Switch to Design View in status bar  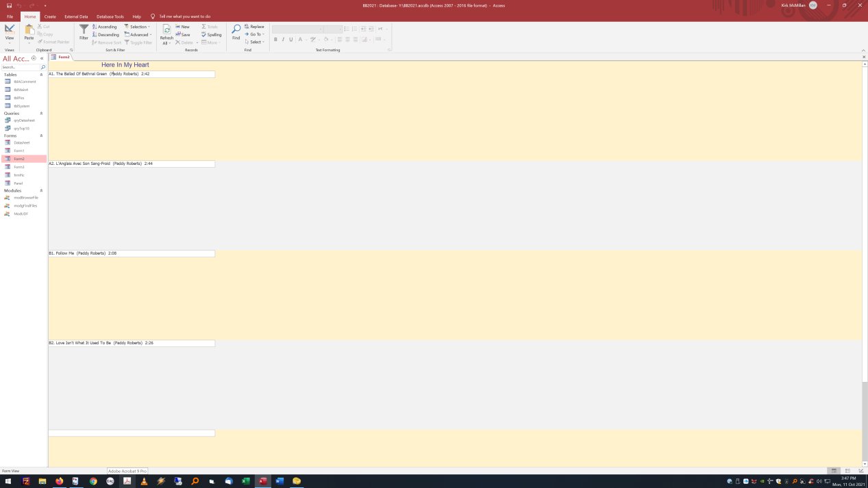[x=861, y=471]
